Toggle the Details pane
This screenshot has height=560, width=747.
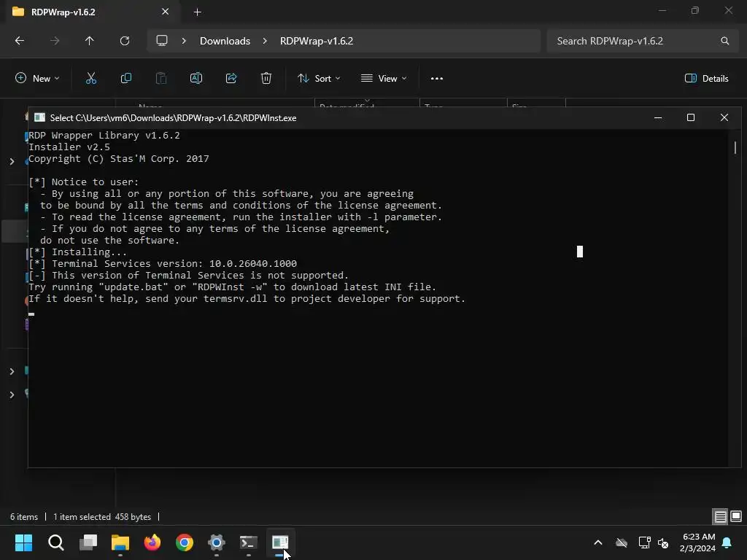pos(706,79)
